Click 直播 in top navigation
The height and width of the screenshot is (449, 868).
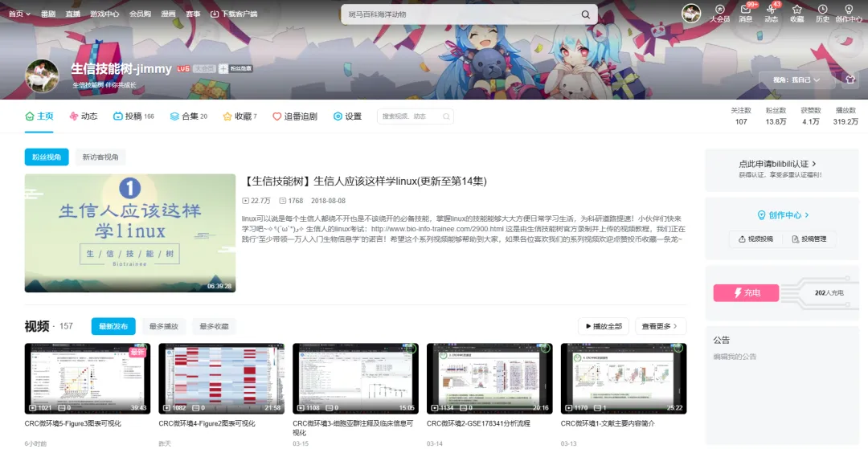72,14
